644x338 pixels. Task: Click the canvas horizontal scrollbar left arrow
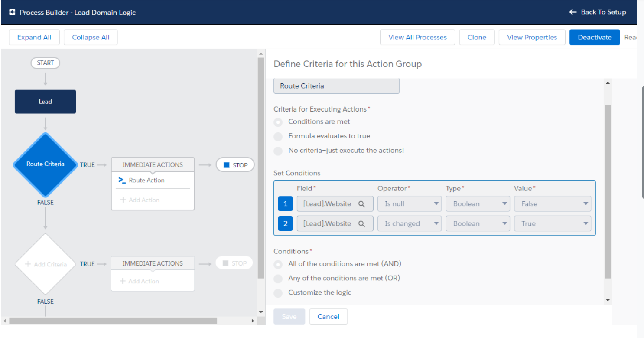[x=5, y=321]
